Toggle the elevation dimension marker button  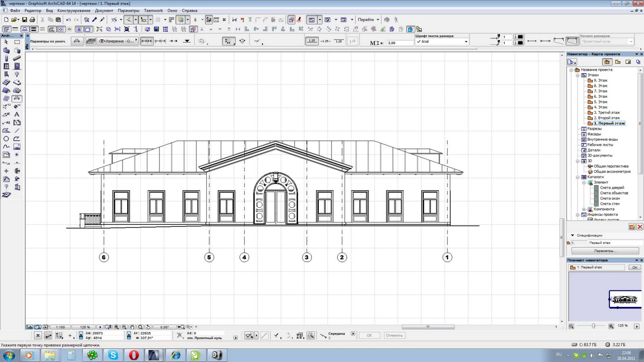tap(187, 41)
